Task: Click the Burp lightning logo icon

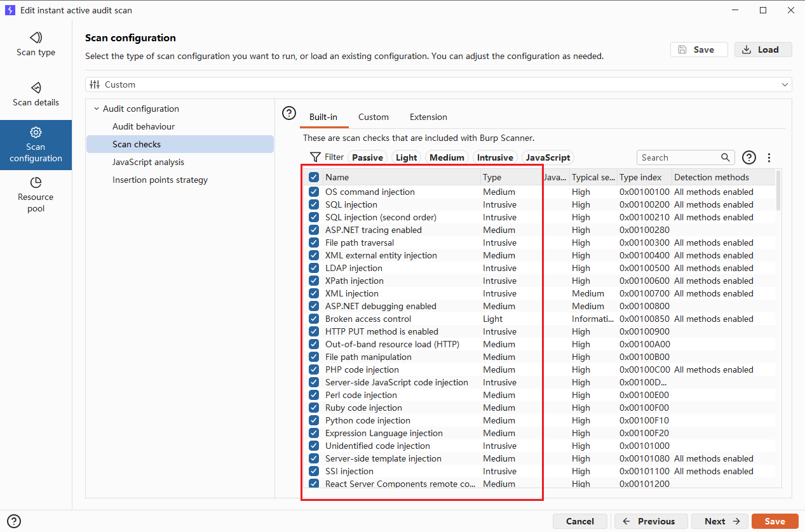Action: coord(10,10)
